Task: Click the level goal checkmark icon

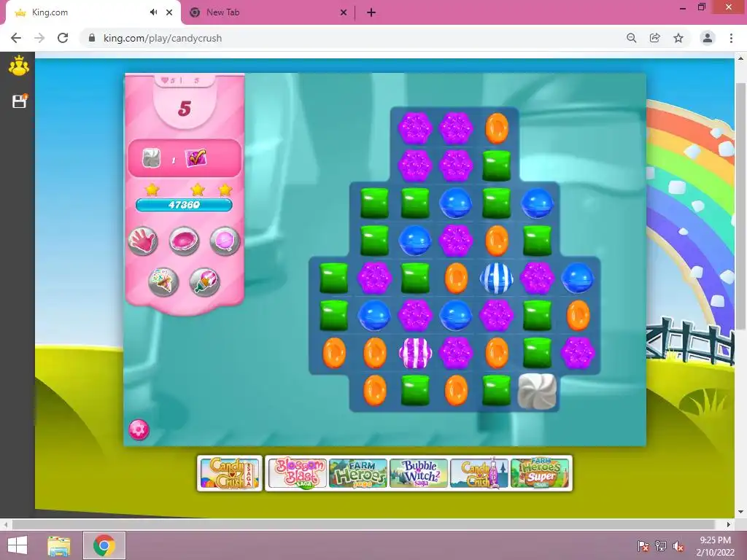Action: coord(196,157)
